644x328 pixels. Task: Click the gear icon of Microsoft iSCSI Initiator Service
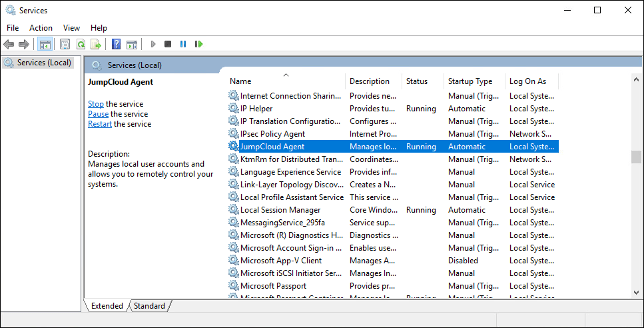click(x=233, y=273)
